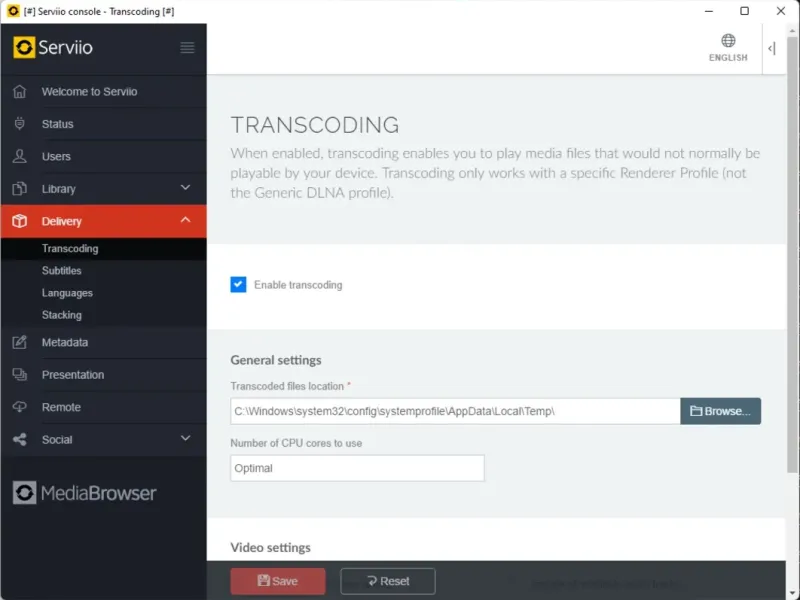Click the documents icon next to Library
The width and height of the screenshot is (800, 600).
(x=19, y=188)
